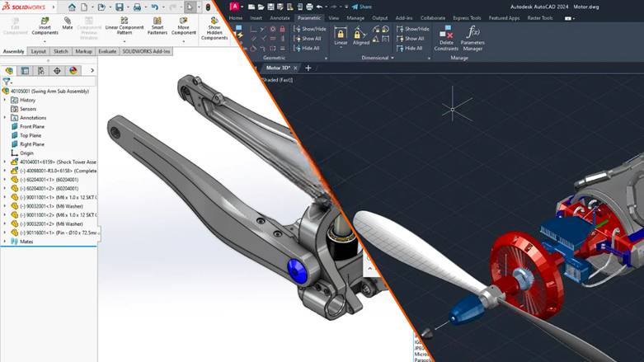Expand the SolidWorks logo menu arrow

[54, 7]
